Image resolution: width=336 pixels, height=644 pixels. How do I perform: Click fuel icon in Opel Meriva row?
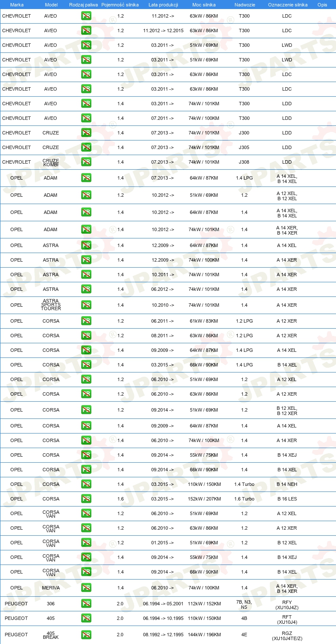86,588
